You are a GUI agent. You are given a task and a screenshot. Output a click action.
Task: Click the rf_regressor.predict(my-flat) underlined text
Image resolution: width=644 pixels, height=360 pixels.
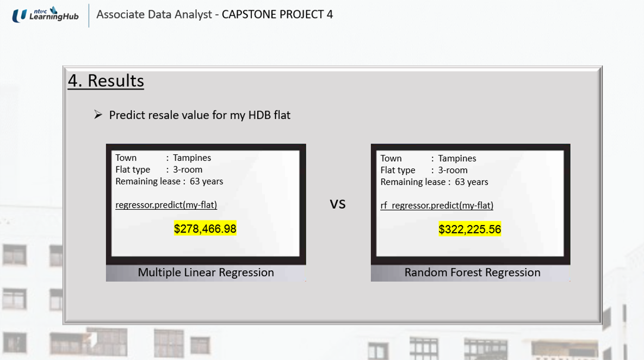(x=437, y=205)
